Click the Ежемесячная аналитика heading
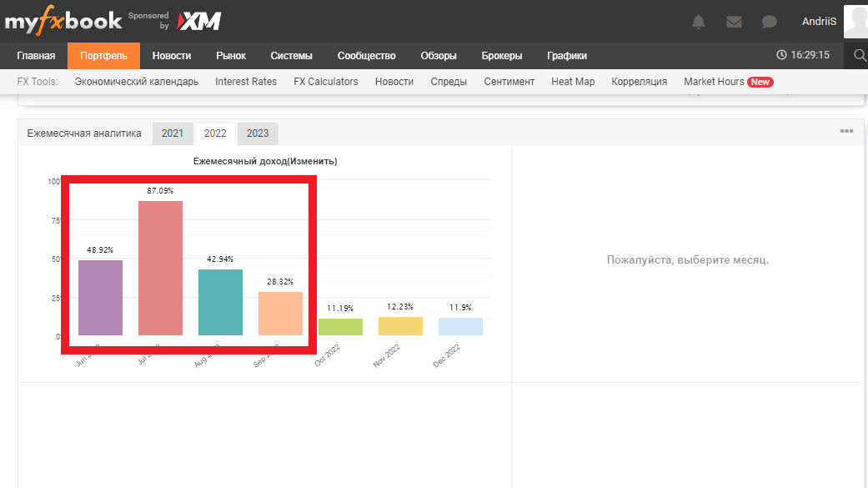The image size is (868, 488). point(84,133)
